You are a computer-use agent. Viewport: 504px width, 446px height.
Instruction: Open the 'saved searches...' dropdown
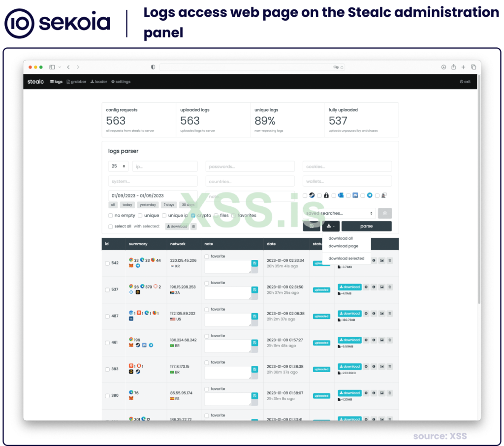(x=339, y=213)
